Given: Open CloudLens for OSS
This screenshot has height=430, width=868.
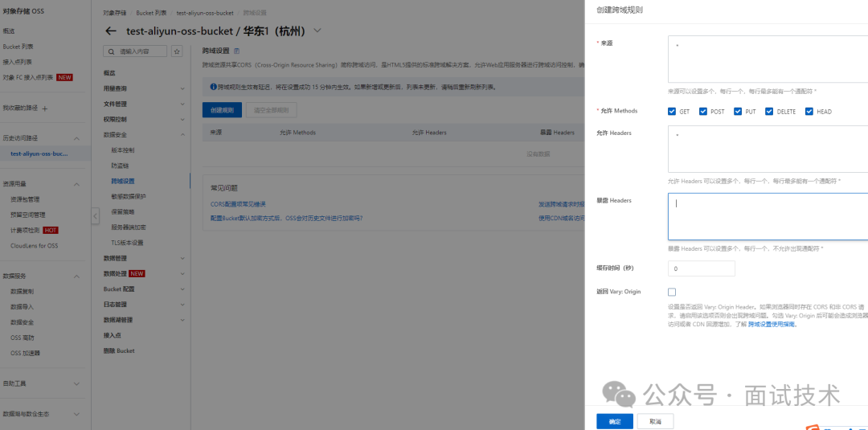Looking at the screenshot, I should (34, 246).
